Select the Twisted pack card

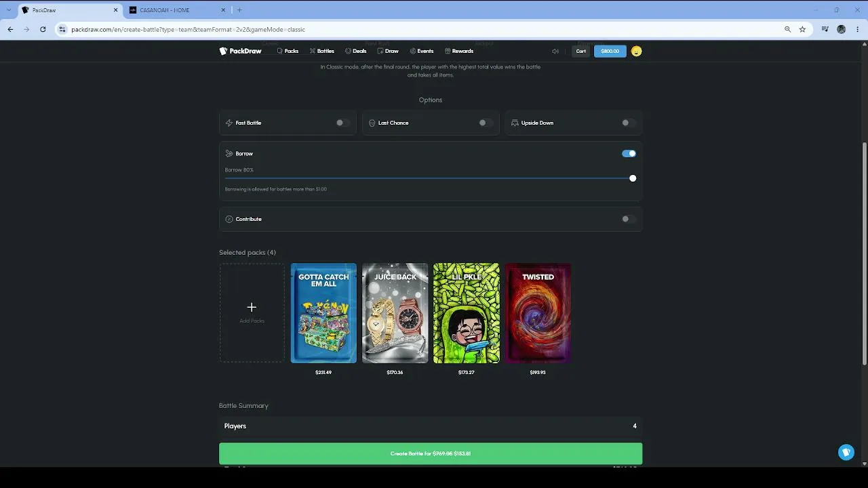pos(538,313)
